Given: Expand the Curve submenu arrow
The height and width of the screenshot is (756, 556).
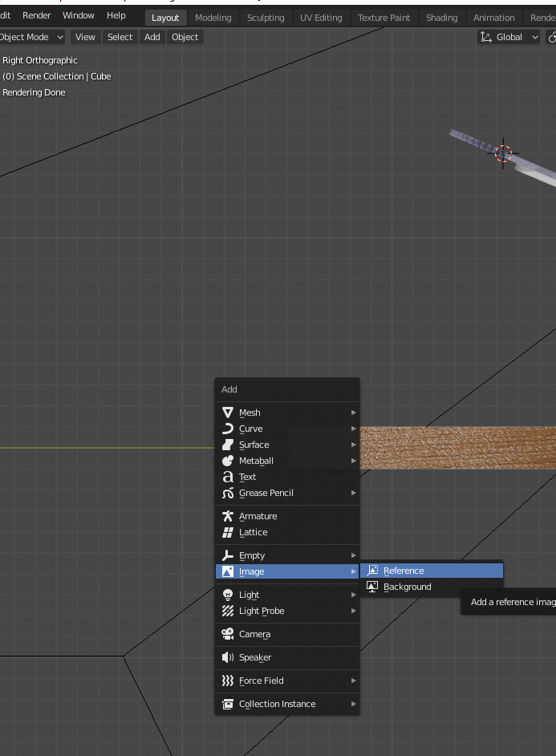Looking at the screenshot, I should click(x=353, y=429).
